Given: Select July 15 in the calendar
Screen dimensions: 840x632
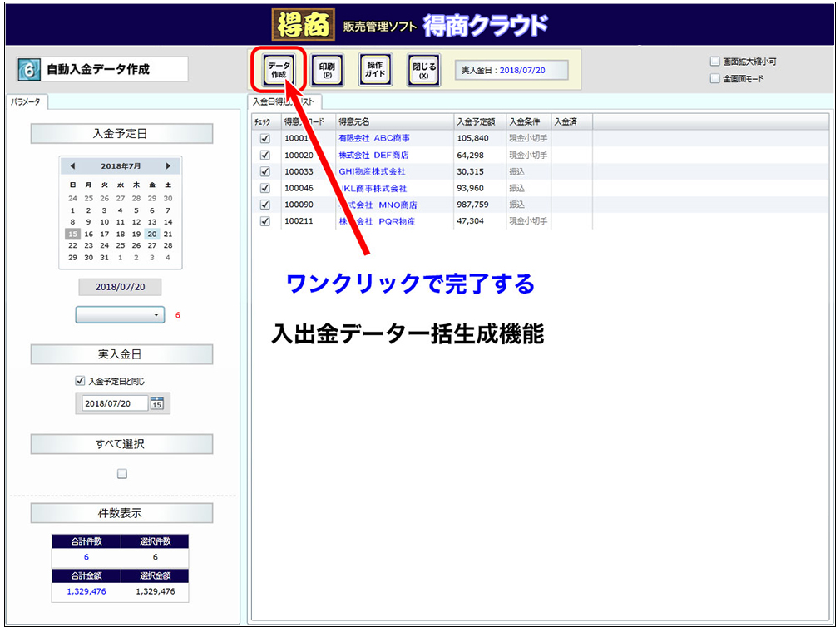Looking at the screenshot, I should pos(73,234).
